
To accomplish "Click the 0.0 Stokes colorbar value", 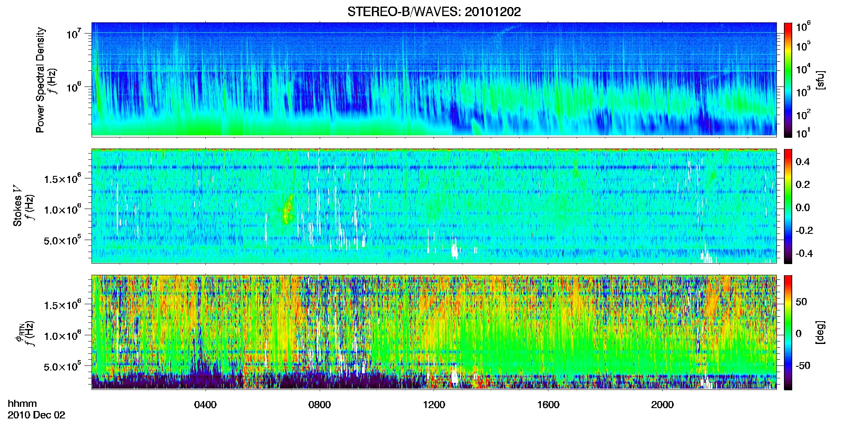I will tap(803, 207).
